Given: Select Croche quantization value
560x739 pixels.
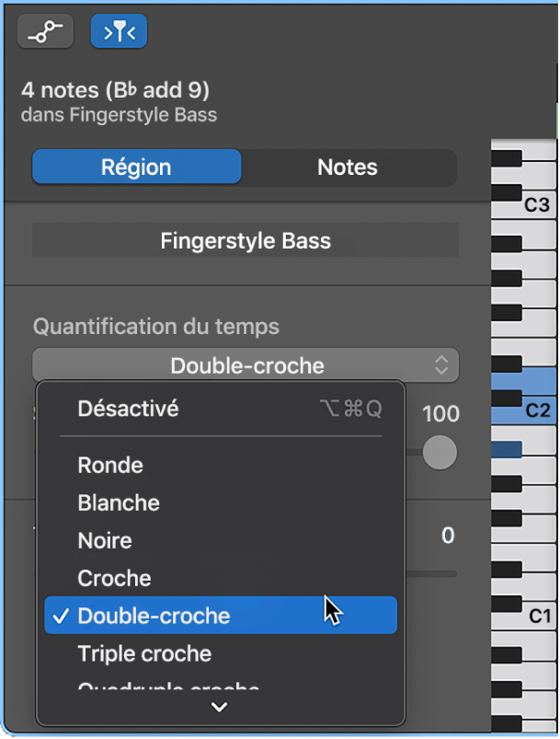Looking at the screenshot, I should (x=112, y=578).
